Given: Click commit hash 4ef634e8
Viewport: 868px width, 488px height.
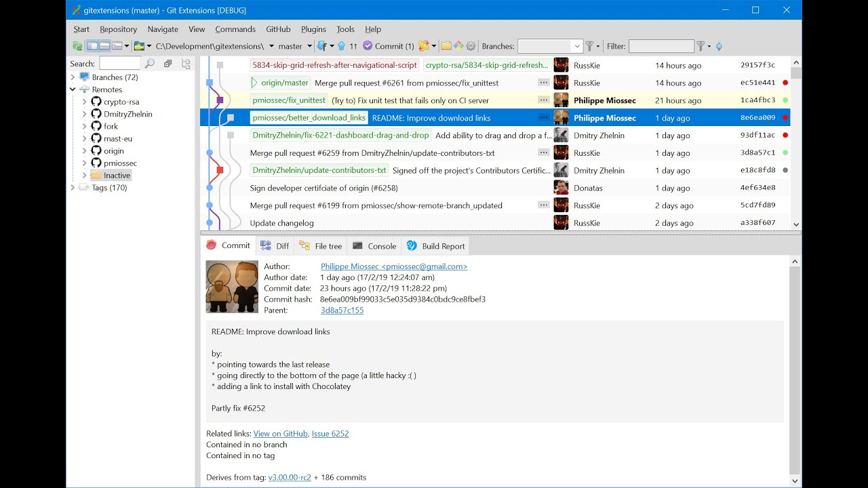Looking at the screenshot, I should 757,188.
